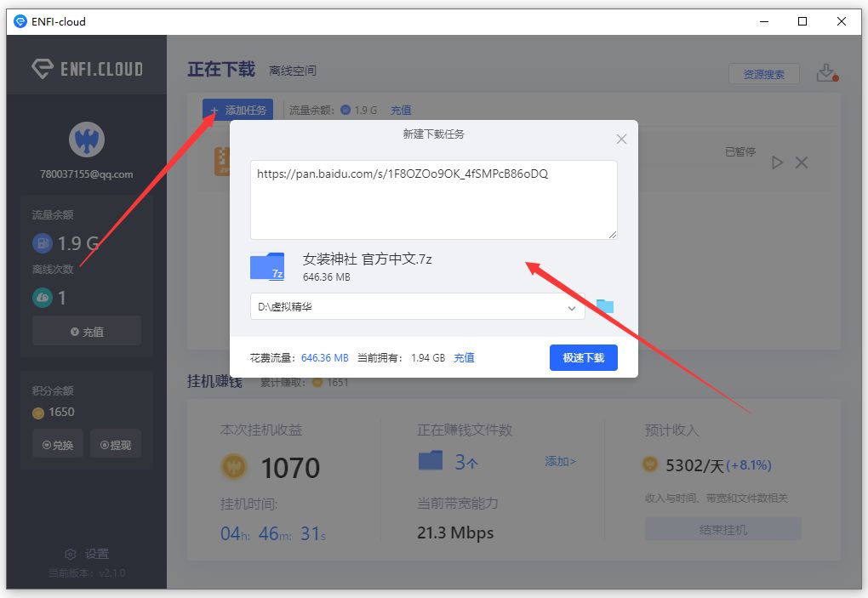Resume the paused task with the play icon

coord(777,162)
